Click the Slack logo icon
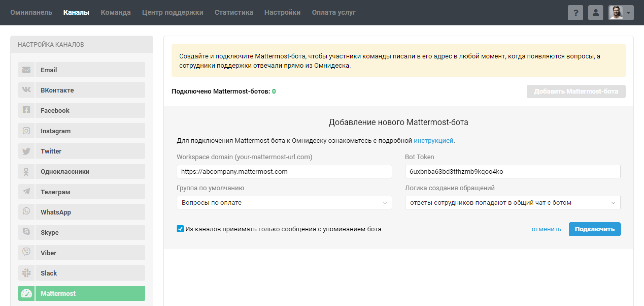 [26, 273]
